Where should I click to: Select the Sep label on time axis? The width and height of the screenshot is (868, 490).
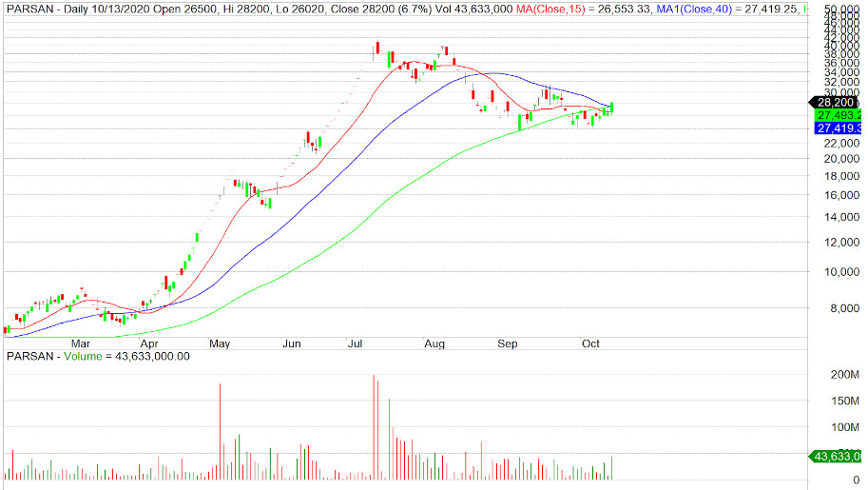508,343
